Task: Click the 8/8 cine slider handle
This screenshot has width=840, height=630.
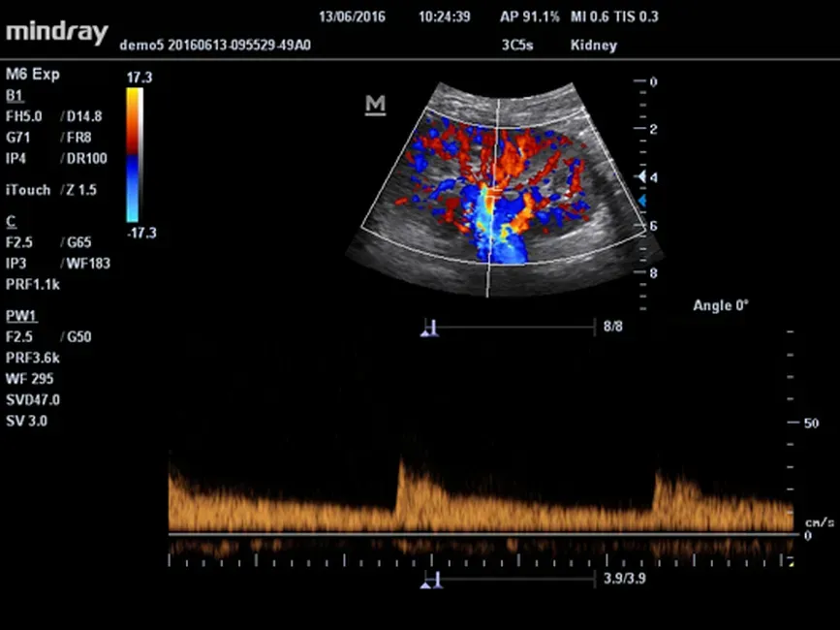Action: [430, 329]
